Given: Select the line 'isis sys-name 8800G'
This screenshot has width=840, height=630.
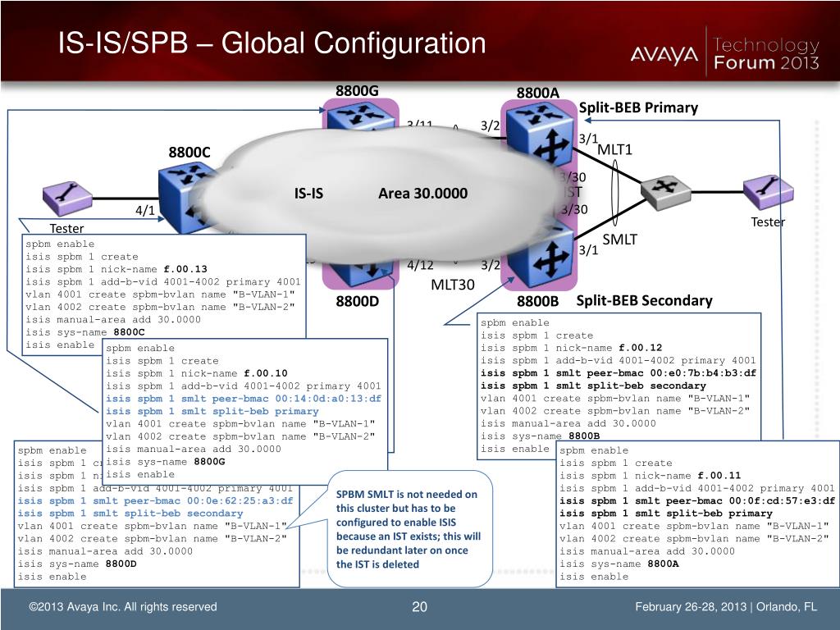Looking at the screenshot, I should (x=166, y=462).
